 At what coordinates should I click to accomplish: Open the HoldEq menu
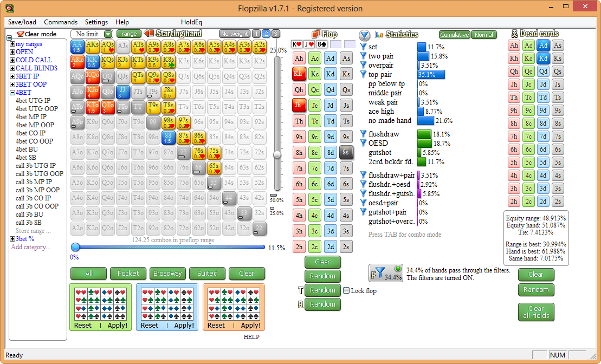pos(191,22)
